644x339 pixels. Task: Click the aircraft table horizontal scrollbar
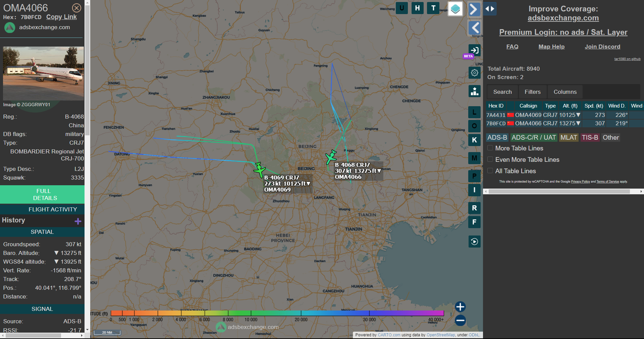(559, 191)
